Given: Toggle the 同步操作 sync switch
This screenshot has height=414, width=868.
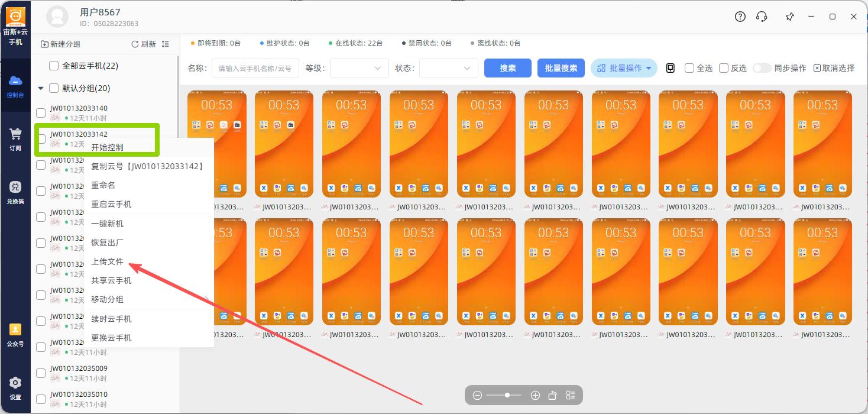Looking at the screenshot, I should (x=762, y=68).
